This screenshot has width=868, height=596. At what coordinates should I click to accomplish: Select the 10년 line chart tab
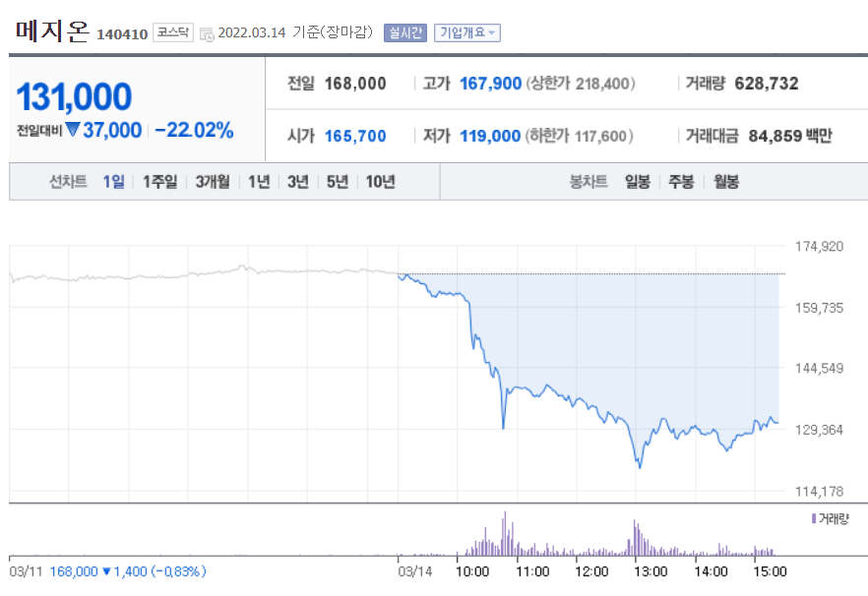(380, 182)
